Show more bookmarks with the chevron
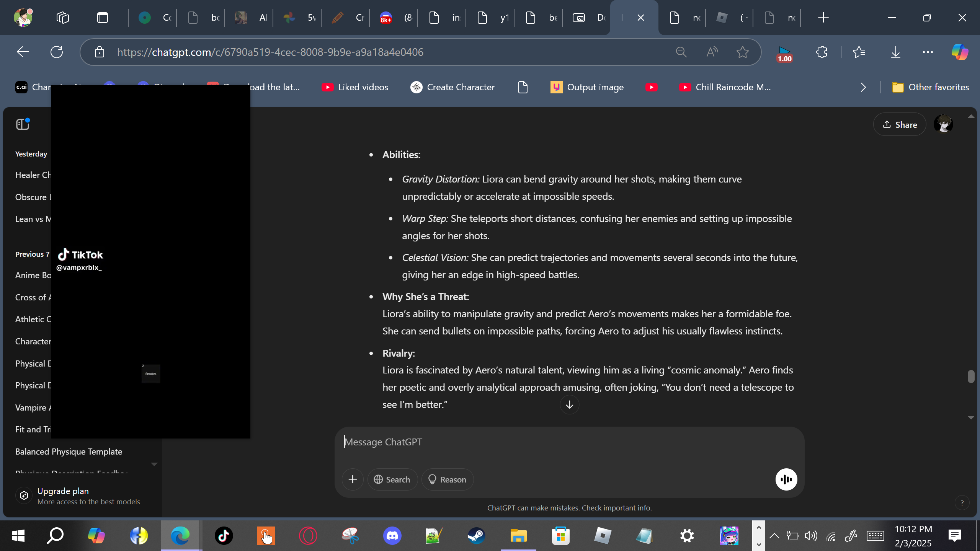The height and width of the screenshot is (551, 980). [863, 87]
